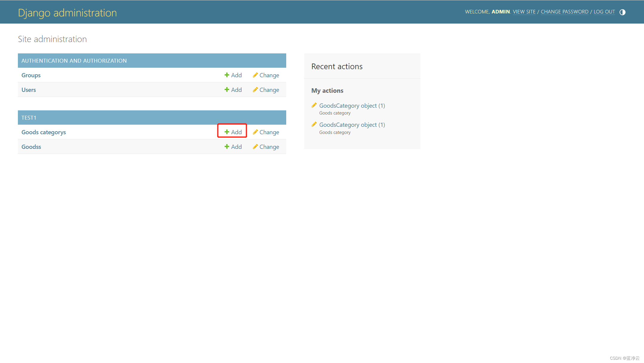Open the Groups model link
Viewport: 644px width, 363px height.
(31, 75)
